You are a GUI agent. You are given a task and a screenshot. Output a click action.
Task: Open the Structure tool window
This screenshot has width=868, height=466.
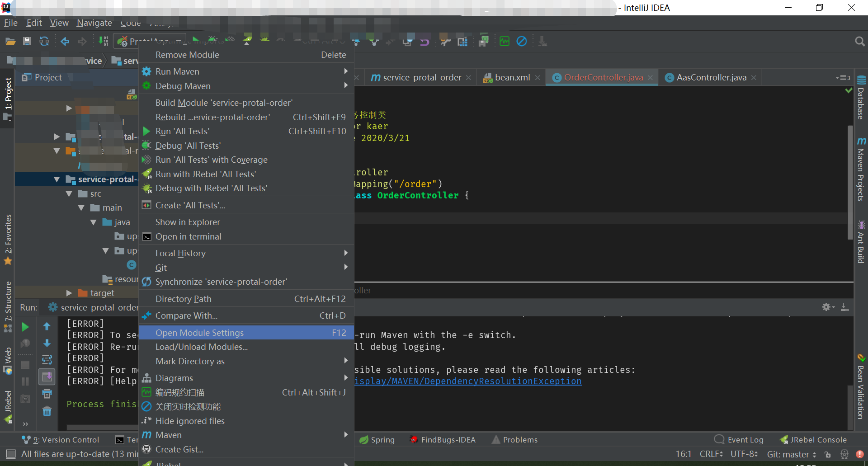(x=8, y=307)
